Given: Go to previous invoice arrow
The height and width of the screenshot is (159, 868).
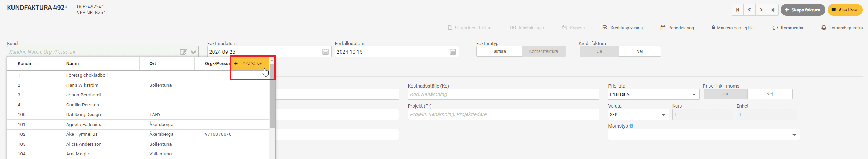Looking at the screenshot, I should (749, 10).
